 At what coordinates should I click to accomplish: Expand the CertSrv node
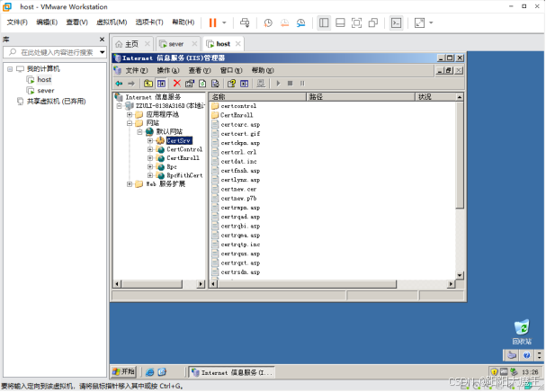coord(150,140)
